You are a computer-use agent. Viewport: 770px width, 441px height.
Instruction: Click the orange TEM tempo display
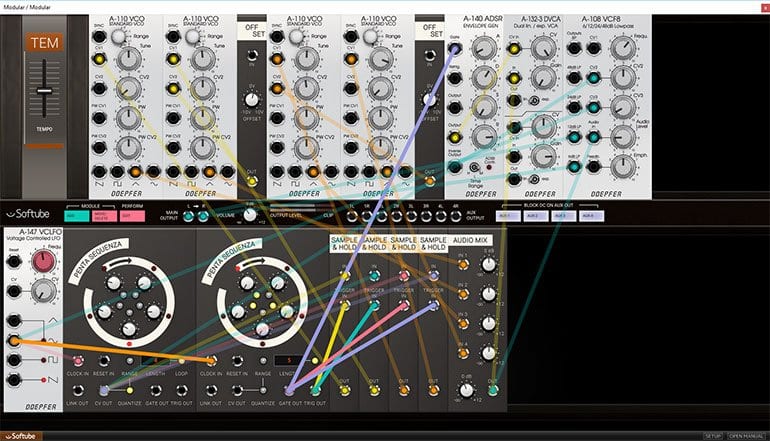pos(45,43)
